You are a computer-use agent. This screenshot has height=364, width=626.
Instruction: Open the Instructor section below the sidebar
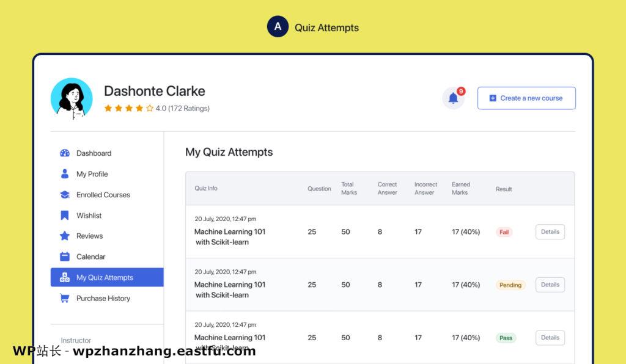point(75,340)
